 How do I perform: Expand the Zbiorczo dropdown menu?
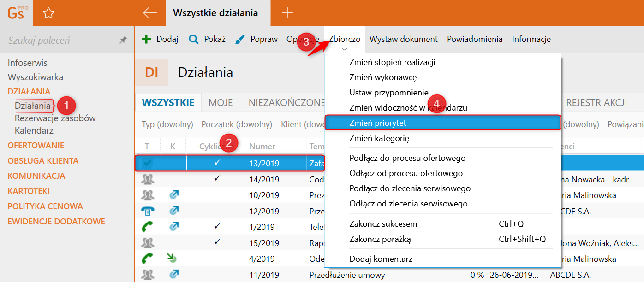[345, 40]
